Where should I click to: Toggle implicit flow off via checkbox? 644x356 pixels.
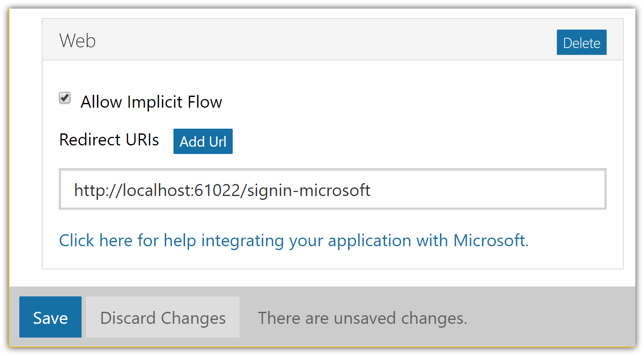pyautogui.click(x=65, y=98)
